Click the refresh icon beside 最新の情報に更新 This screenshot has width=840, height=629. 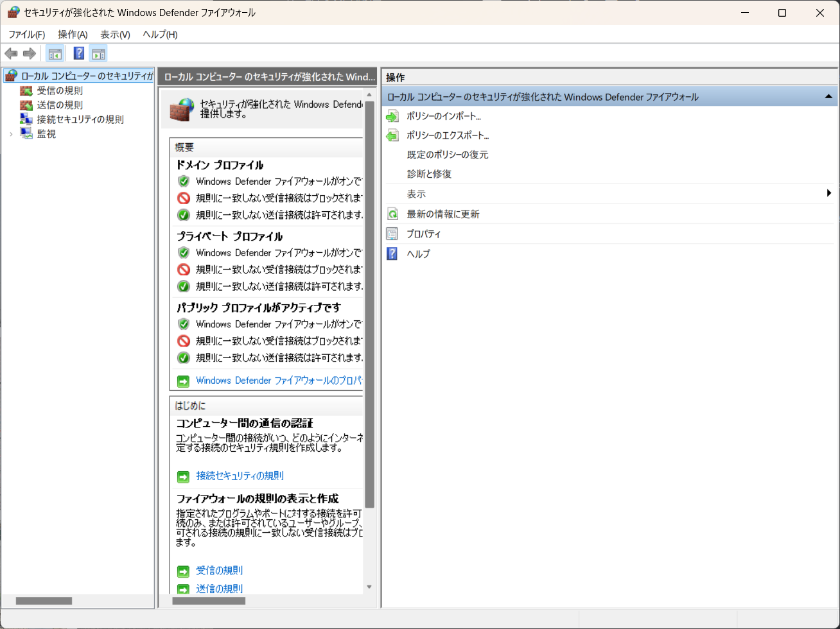[x=392, y=214]
